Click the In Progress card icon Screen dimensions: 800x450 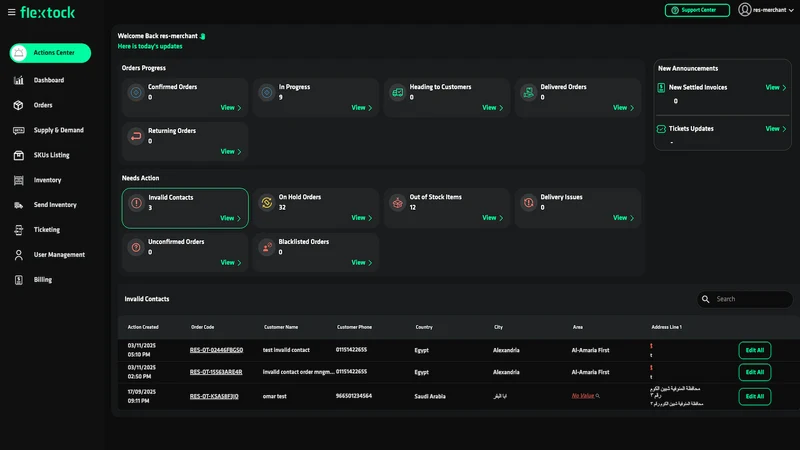[266, 92]
